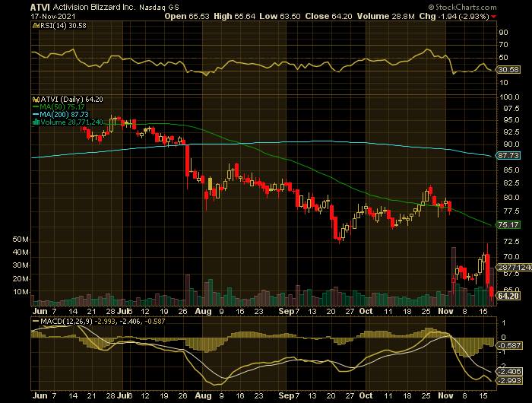Click the red down-arrow change indicator
The image size is (532, 403).
pyautogui.click(x=494, y=17)
